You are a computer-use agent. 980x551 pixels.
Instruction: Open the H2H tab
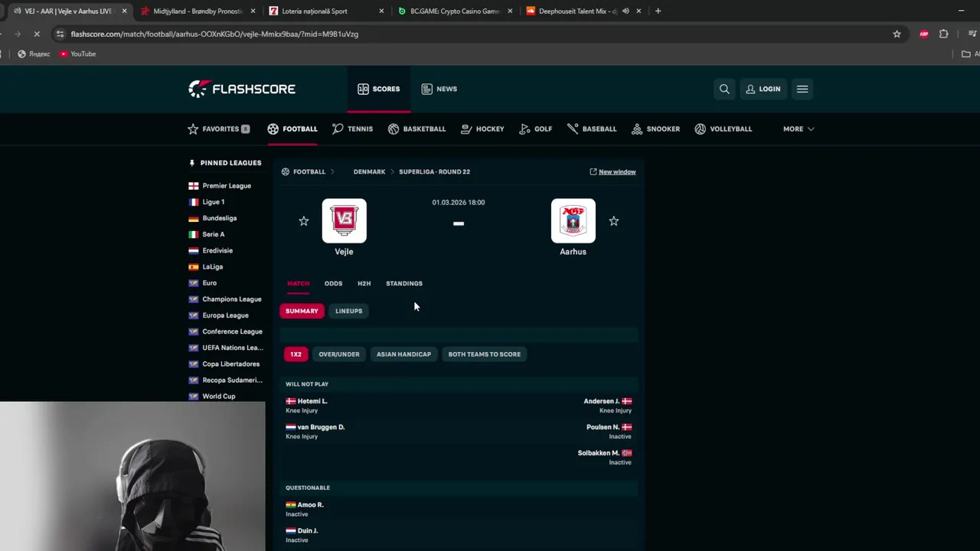point(364,283)
